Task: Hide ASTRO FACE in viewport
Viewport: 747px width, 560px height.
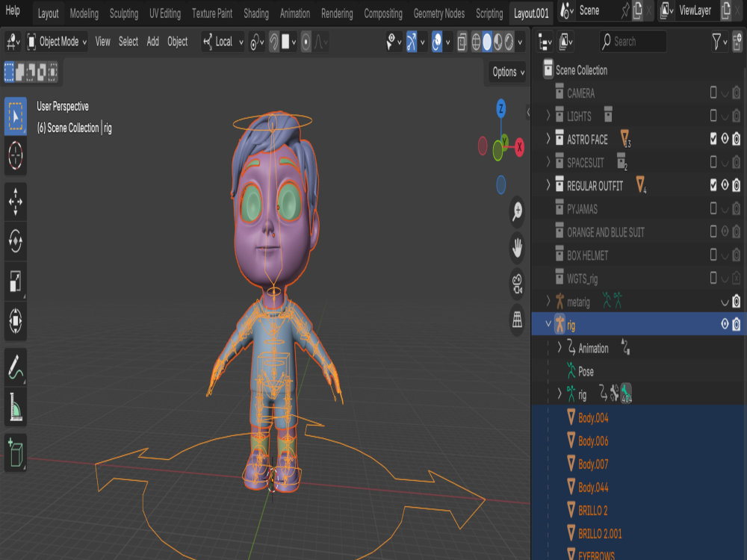Action: coord(725,139)
